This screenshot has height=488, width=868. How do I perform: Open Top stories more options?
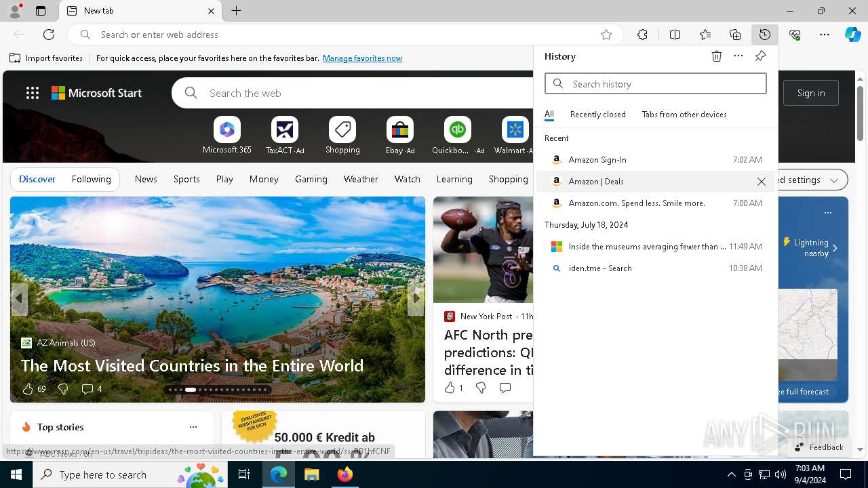[x=193, y=427]
